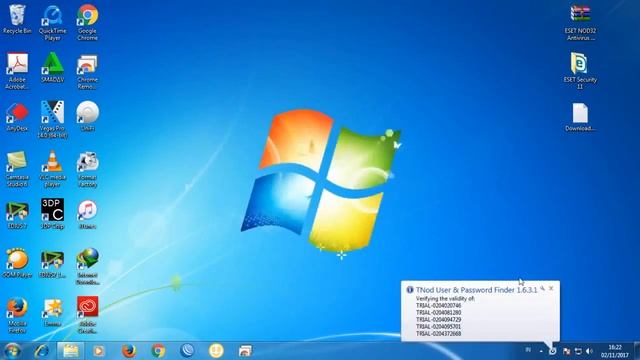Open the Mozilla Firefox desktop shortcut

17,316
